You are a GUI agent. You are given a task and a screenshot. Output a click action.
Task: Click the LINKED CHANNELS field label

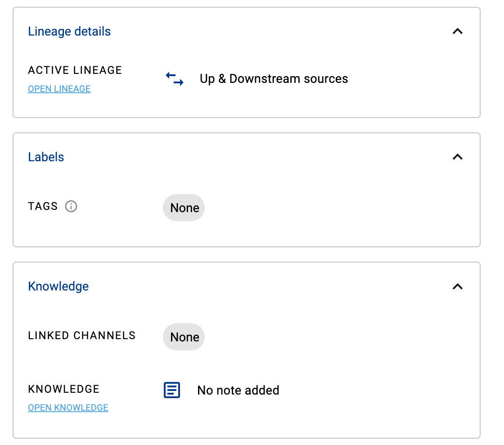pyautogui.click(x=81, y=336)
